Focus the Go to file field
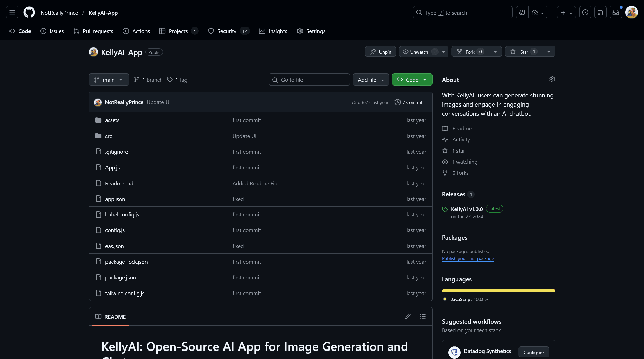The height and width of the screenshot is (359, 644). pyautogui.click(x=309, y=80)
